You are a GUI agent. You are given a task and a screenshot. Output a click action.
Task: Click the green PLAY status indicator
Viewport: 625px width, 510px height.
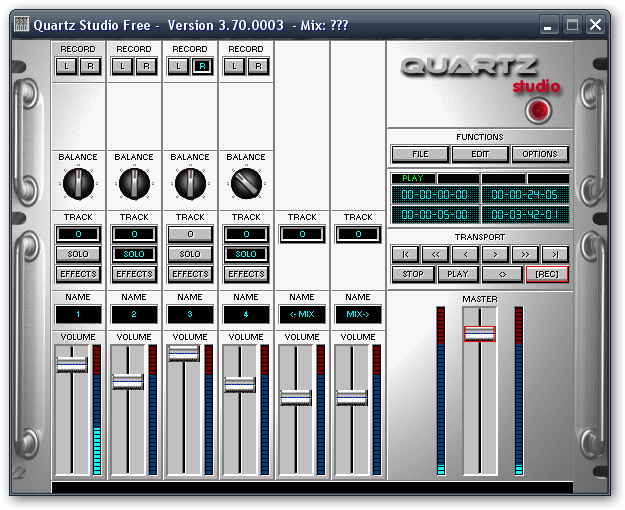pos(413,178)
